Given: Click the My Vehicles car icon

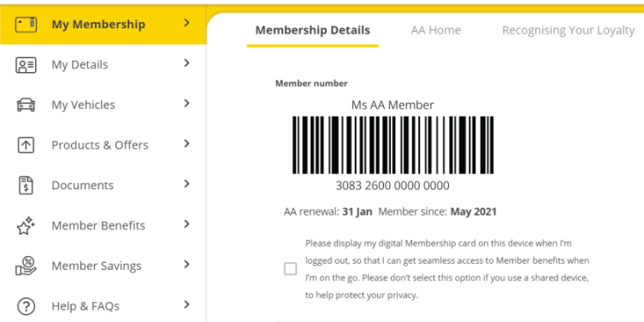Looking at the screenshot, I should click(26, 104).
